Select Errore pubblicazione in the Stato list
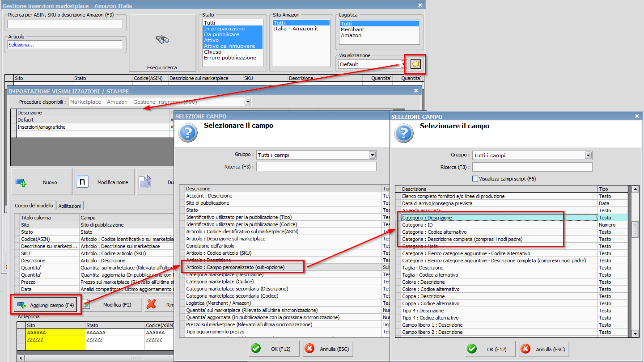Image resolution: width=644 pixels, height=362 pixels. [233, 58]
